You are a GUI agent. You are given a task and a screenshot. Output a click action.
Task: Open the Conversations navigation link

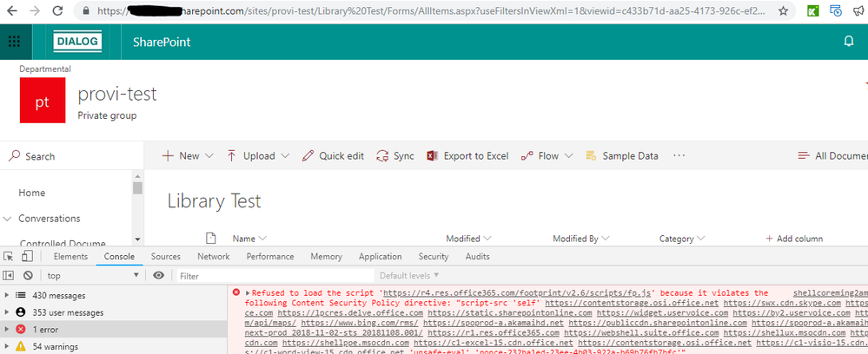coord(50,219)
